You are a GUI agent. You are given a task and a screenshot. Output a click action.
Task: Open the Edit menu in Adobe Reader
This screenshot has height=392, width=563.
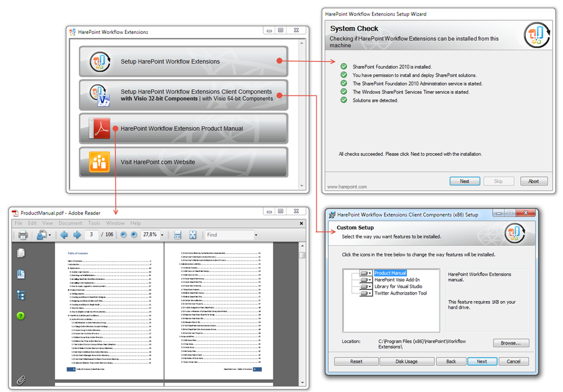pos(32,223)
